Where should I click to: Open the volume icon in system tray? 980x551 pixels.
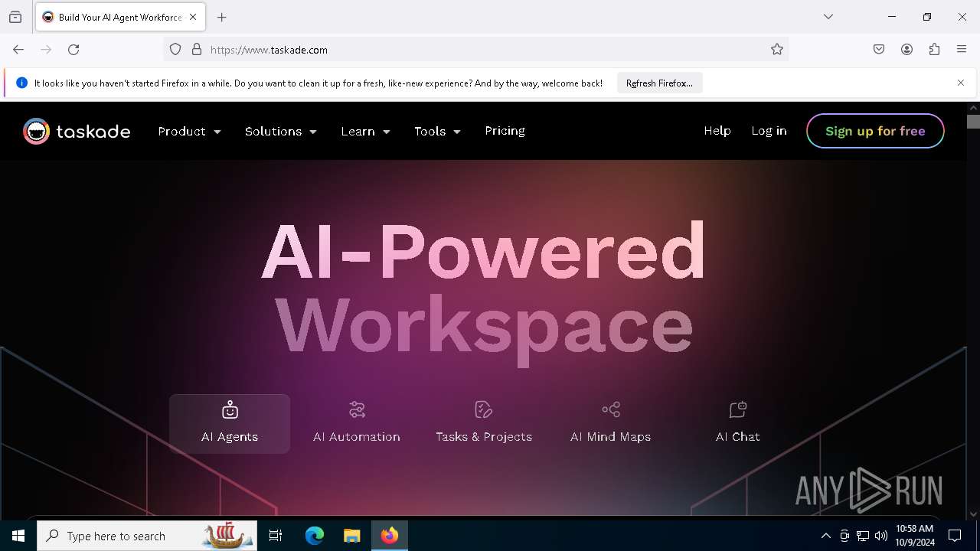pos(881,536)
